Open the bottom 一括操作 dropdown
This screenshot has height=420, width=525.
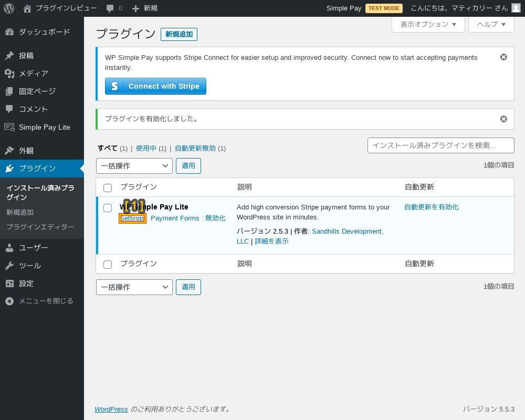pyautogui.click(x=134, y=287)
